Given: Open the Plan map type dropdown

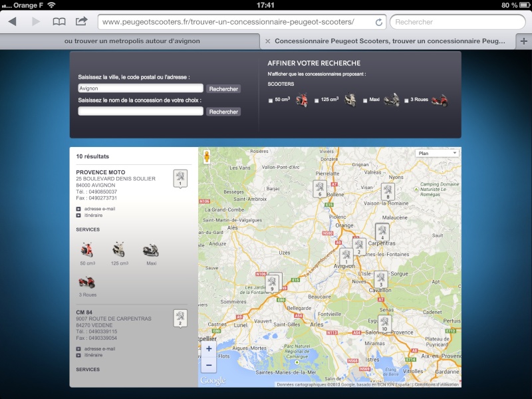Looking at the screenshot, I should coord(437,154).
